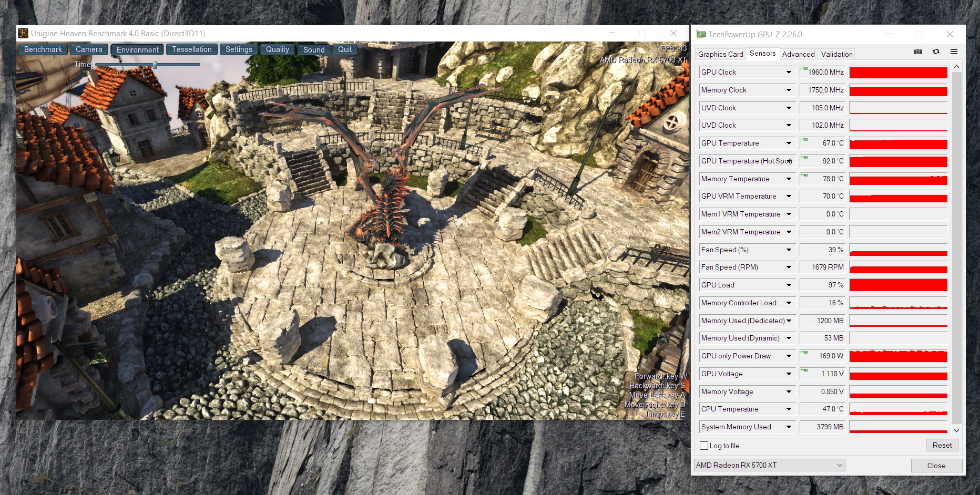The image size is (980, 495).
Task: Enable the Log to file checkbox
Action: tap(704, 446)
